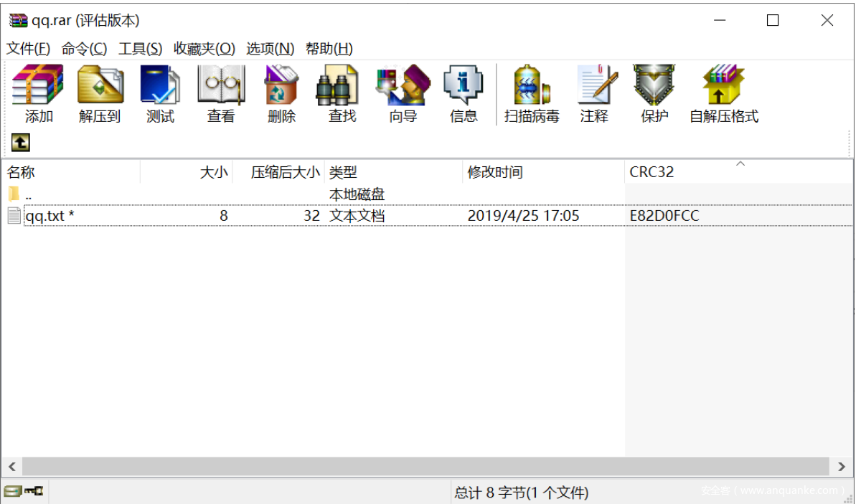
Task: Sort by CRC32 column header
Action: 738,172
